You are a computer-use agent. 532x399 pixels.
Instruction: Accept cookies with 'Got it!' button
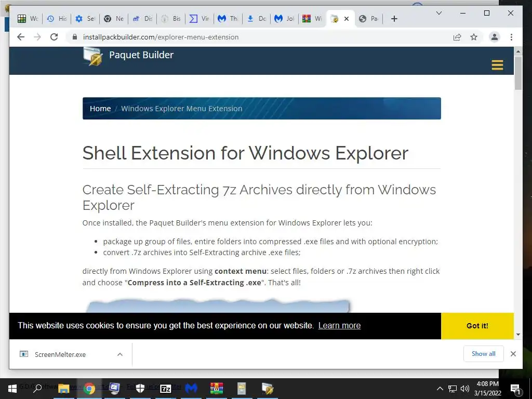click(477, 326)
